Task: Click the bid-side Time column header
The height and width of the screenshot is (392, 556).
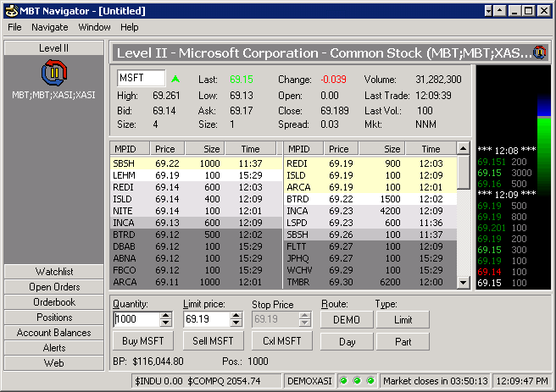Action: click(x=250, y=149)
